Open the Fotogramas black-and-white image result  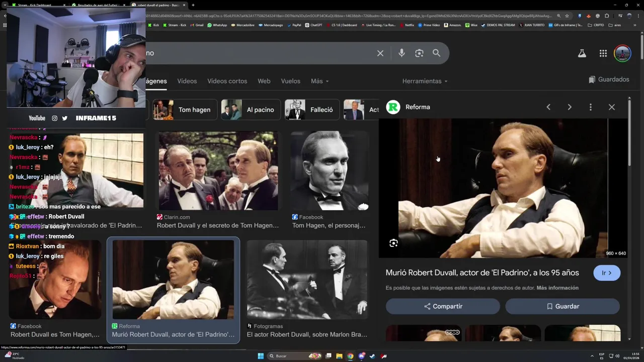pos(307,280)
